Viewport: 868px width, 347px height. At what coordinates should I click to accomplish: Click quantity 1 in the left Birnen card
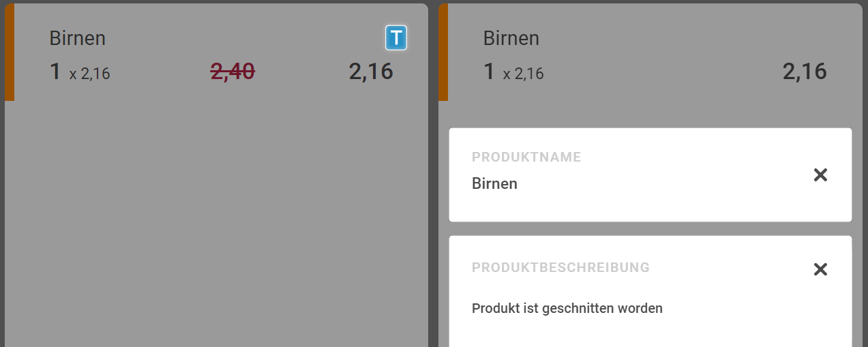(55, 72)
